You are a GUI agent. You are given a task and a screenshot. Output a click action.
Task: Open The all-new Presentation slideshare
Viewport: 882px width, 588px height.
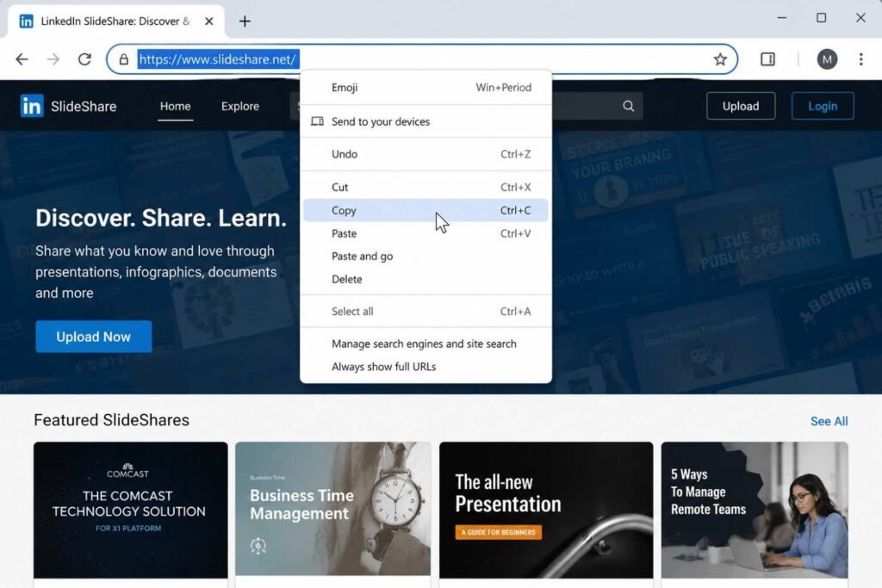[x=546, y=510]
